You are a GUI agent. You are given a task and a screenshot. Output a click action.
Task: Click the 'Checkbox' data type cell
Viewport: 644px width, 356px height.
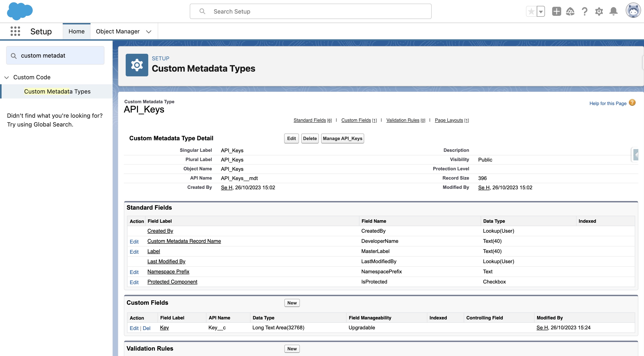click(x=494, y=282)
